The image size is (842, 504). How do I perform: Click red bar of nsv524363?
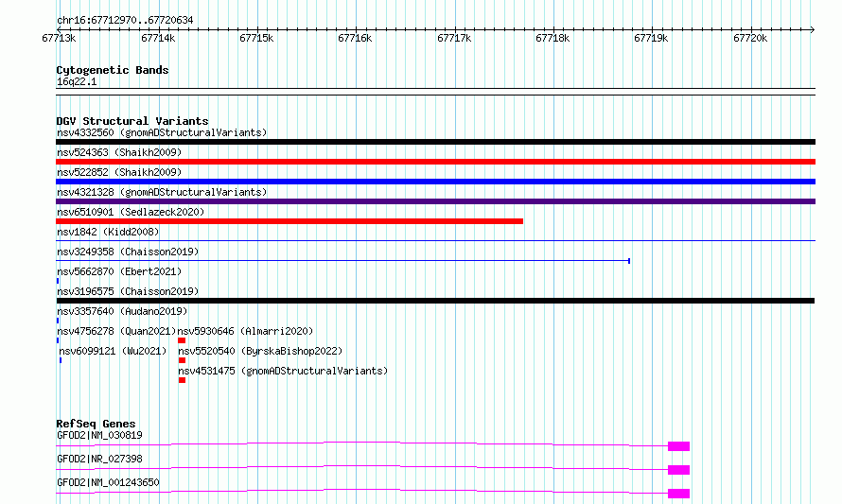pos(435,162)
